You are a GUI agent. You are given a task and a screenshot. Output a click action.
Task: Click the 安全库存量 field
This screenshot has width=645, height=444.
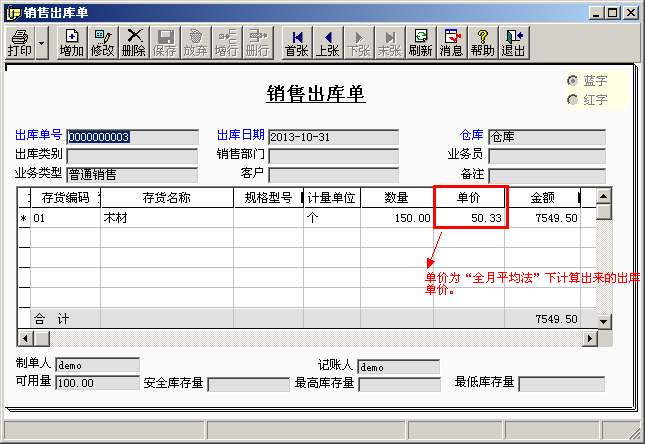pos(248,385)
